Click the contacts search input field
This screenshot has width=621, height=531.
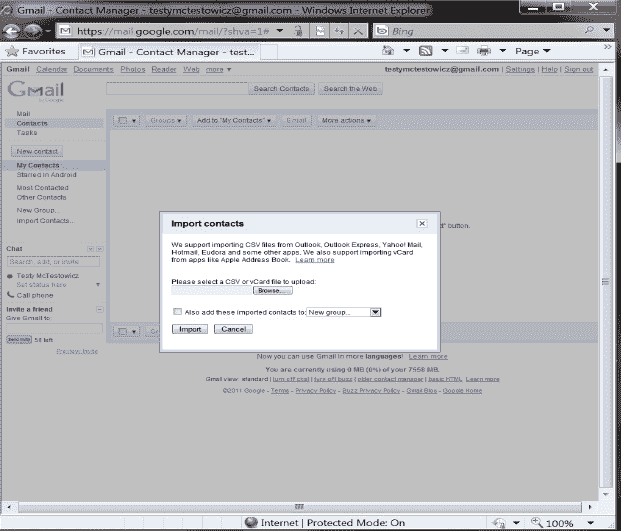tap(177, 88)
